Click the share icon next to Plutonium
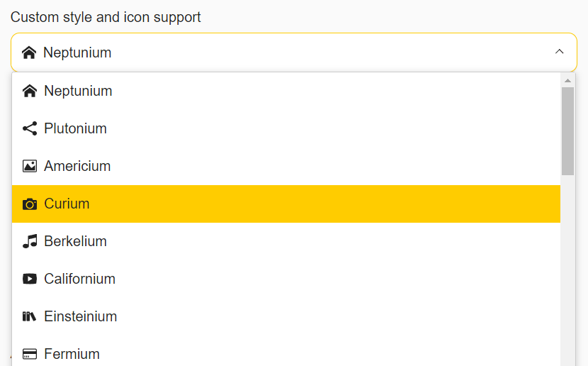Image resolution: width=588 pixels, height=366 pixels. pyautogui.click(x=30, y=128)
